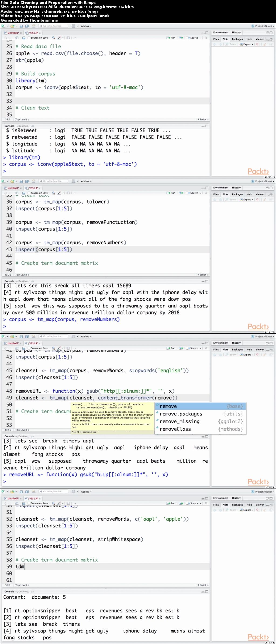Click Source button in removeURL frame

(192, 348)
